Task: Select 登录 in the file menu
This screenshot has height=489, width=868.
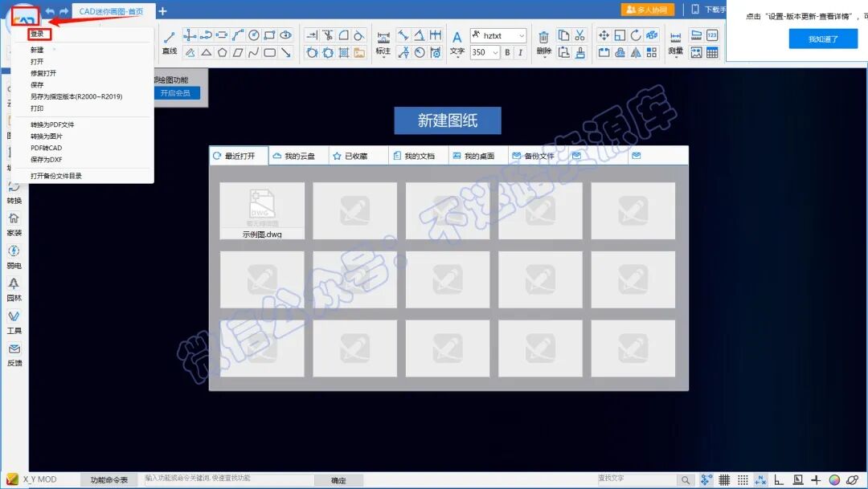Action: pos(37,35)
